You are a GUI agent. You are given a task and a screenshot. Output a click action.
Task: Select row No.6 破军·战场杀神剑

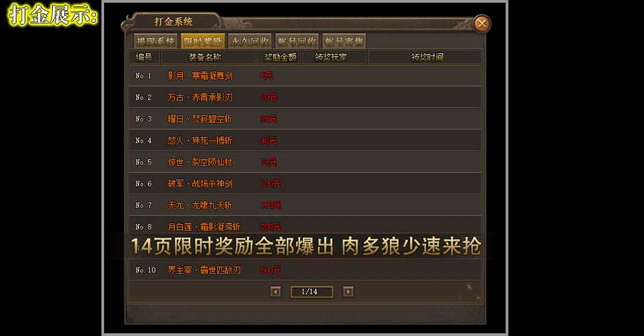point(305,183)
